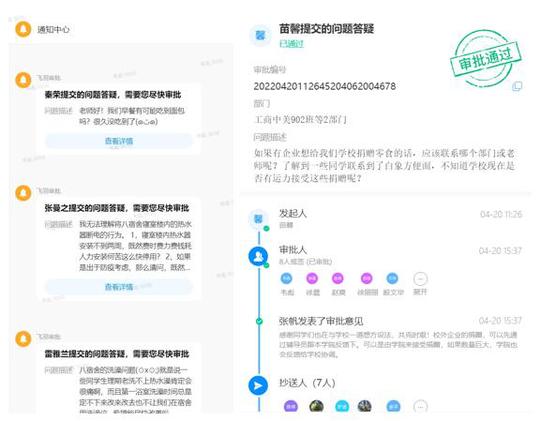
Task: Click the 已通过 status link
Action: (291, 44)
